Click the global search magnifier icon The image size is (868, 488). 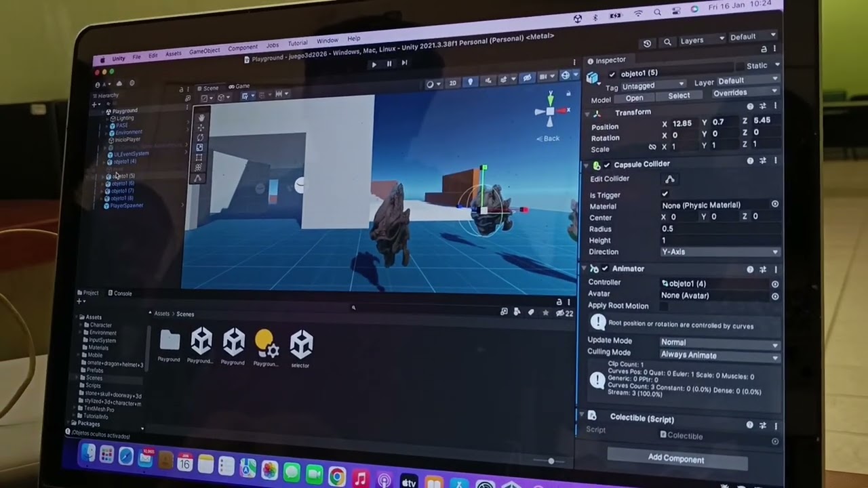(667, 42)
